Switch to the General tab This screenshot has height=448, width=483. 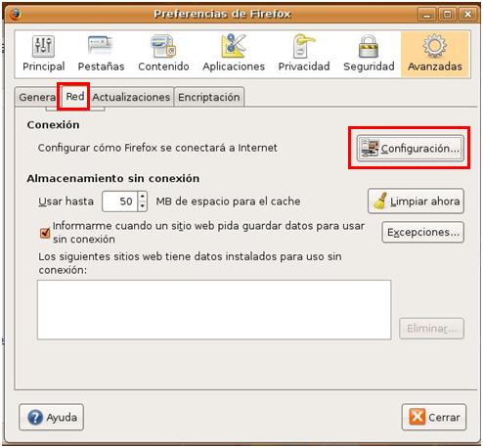click(36, 97)
